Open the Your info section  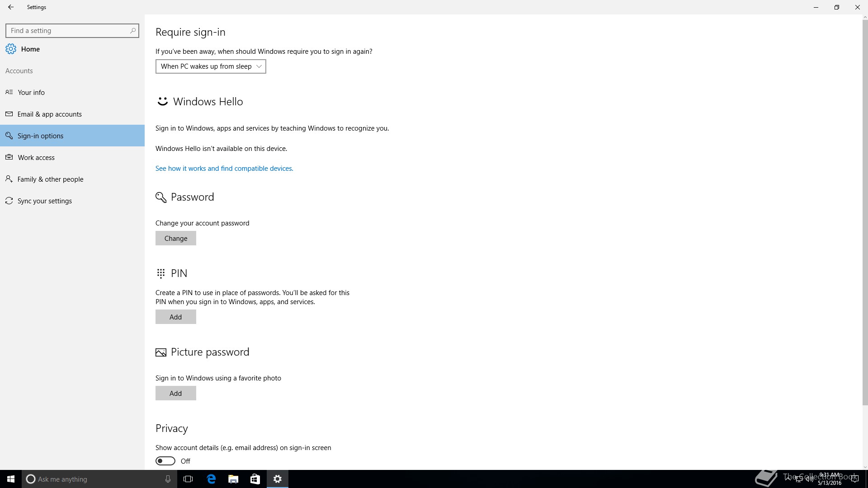(31, 92)
